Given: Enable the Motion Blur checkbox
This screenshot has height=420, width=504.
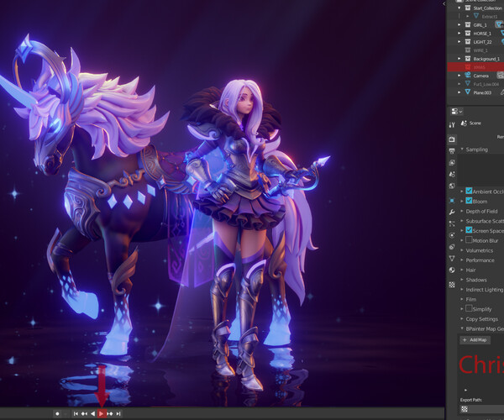Looking at the screenshot, I should [x=469, y=240].
